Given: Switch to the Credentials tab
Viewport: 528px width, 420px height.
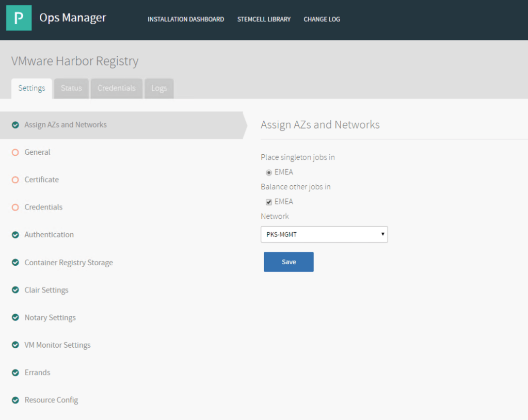Looking at the screenshot, I should (x=117, y=88).
